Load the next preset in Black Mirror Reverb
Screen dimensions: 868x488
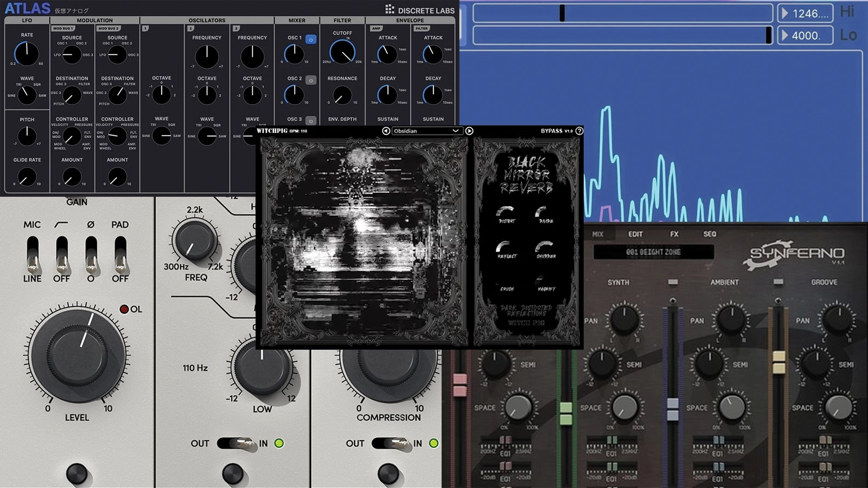pos(469,131)
